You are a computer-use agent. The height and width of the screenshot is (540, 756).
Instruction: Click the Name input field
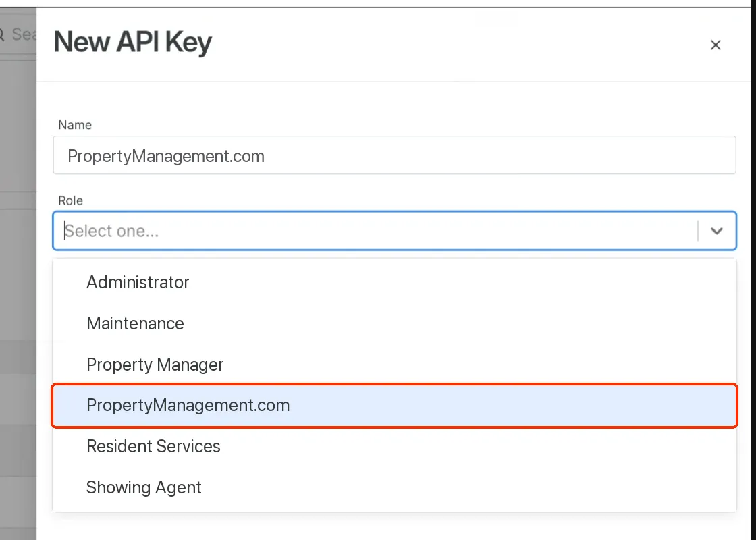tap(394, 155)
